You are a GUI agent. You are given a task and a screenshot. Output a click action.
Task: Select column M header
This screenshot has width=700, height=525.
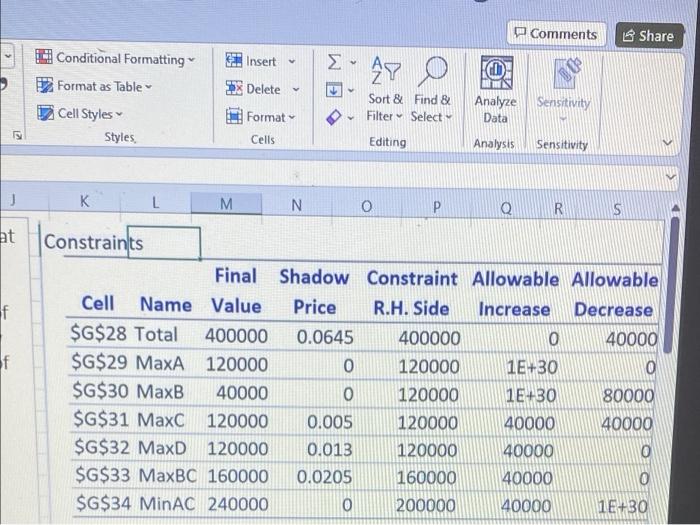pyautogui.click(x=226, y=204)
